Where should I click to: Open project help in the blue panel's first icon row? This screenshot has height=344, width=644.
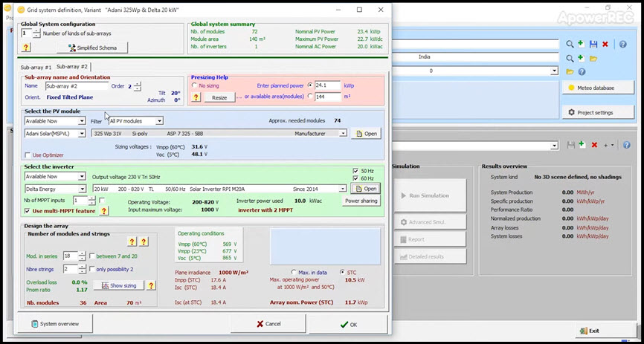pyautogui.click(x=622, y=44)
